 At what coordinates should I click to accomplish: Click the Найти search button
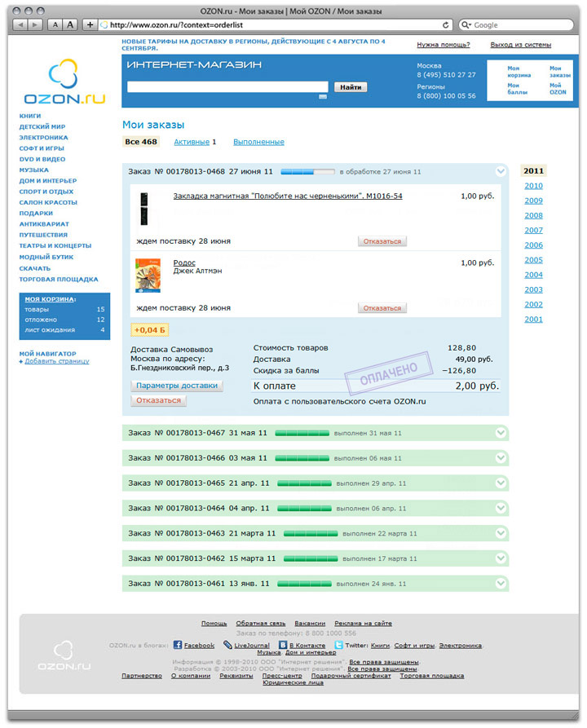click(351, 87)
